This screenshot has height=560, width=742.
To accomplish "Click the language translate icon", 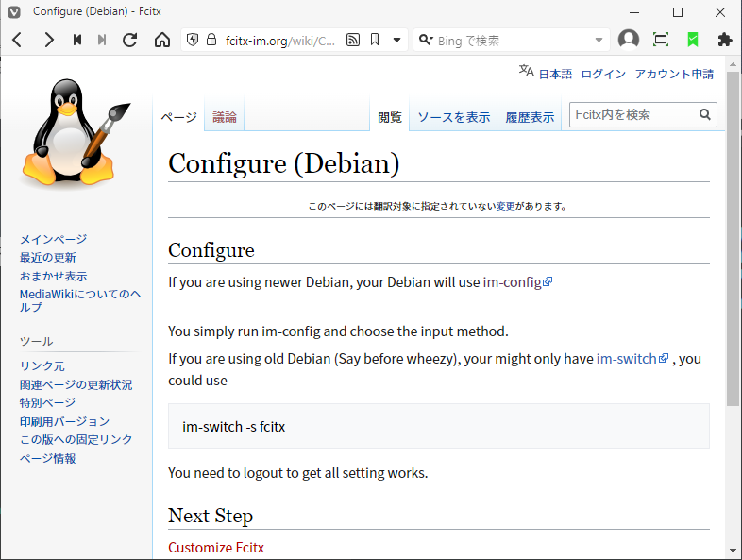I will click(x=526, y=71).
